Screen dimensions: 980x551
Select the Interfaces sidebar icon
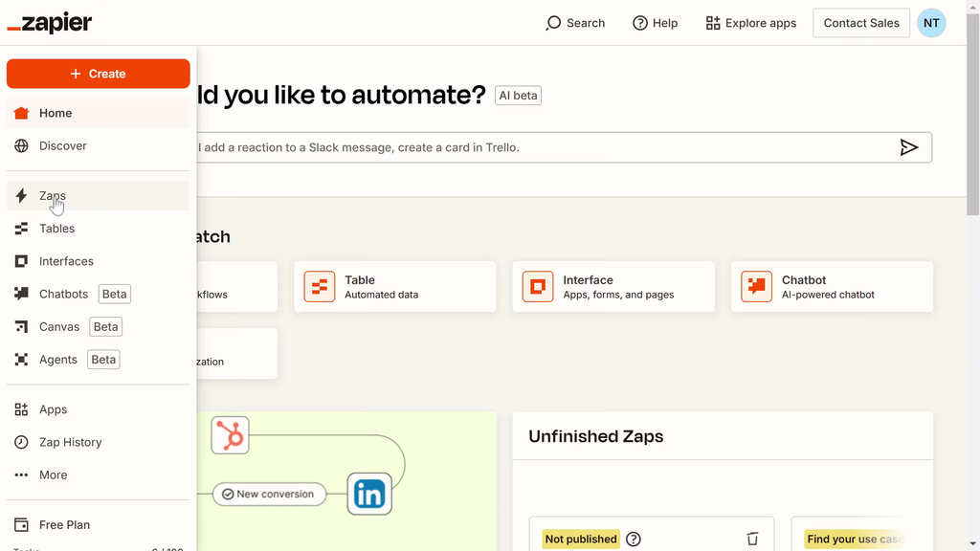21,261
